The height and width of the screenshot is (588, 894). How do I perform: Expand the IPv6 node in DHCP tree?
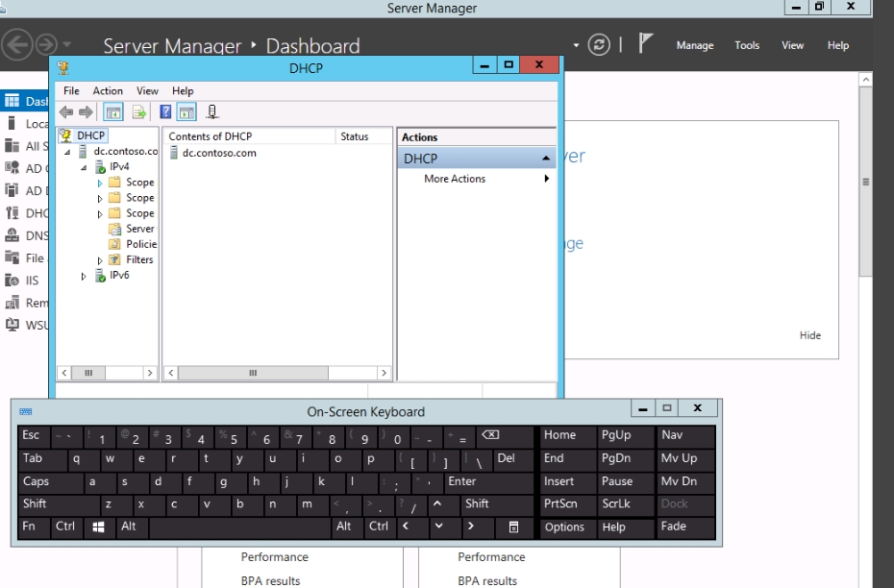(84, 277)
